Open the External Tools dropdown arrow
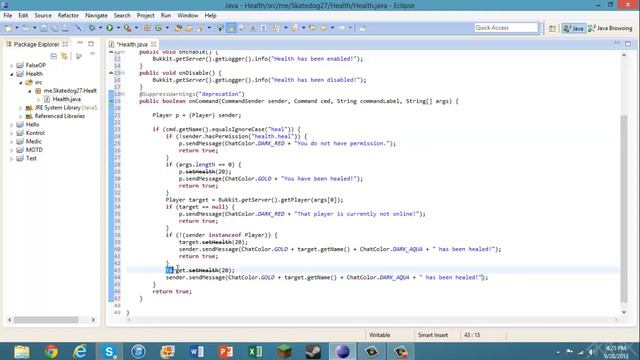Screen dimensions: 640x360 (136, 28)
